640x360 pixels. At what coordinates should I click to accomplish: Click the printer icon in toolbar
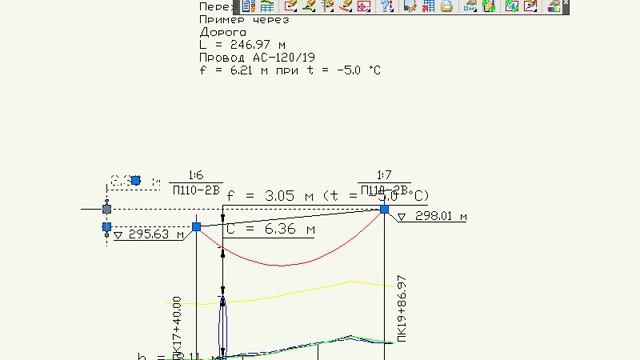point(447,6)
